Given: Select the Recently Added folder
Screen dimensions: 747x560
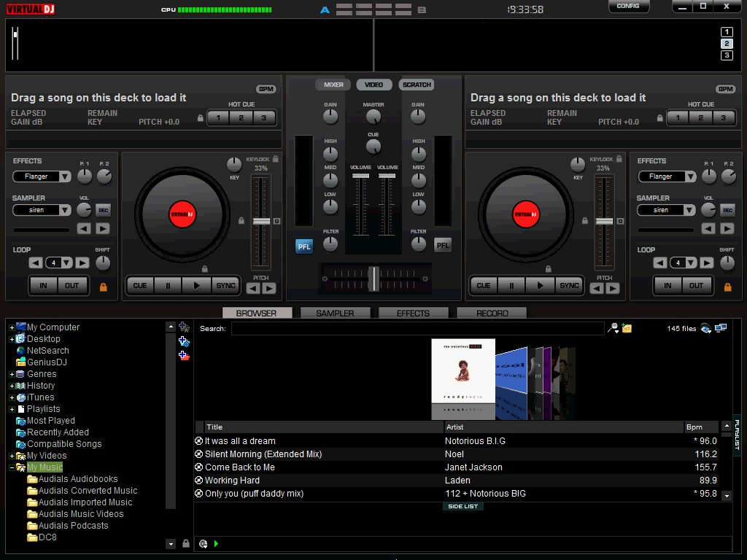Looking at the screenshot, I should 58,432.
